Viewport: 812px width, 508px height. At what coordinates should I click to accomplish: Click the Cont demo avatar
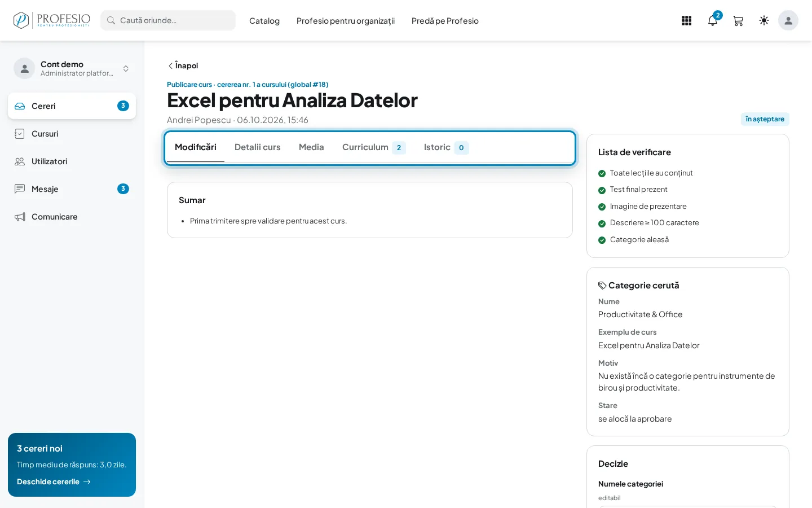tap(24, 68)
